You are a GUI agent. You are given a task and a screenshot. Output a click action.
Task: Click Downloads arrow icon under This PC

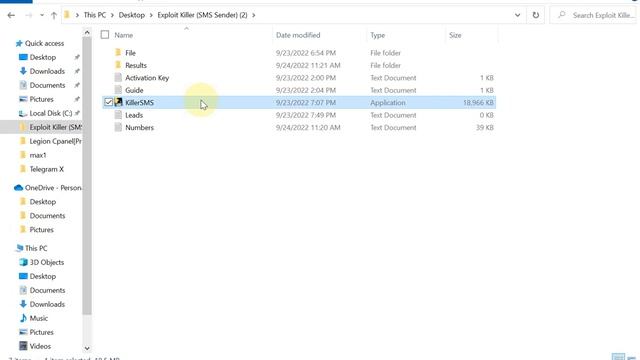click(23, 304)
